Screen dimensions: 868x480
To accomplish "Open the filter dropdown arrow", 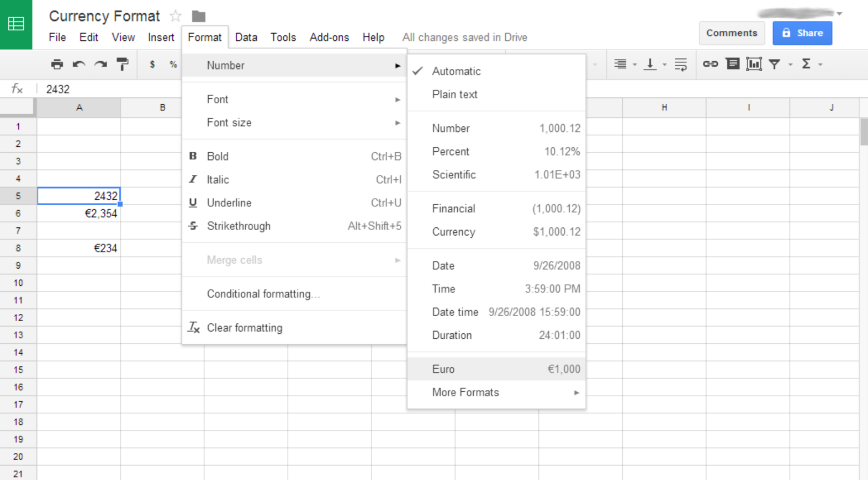I will pos(790,65).
